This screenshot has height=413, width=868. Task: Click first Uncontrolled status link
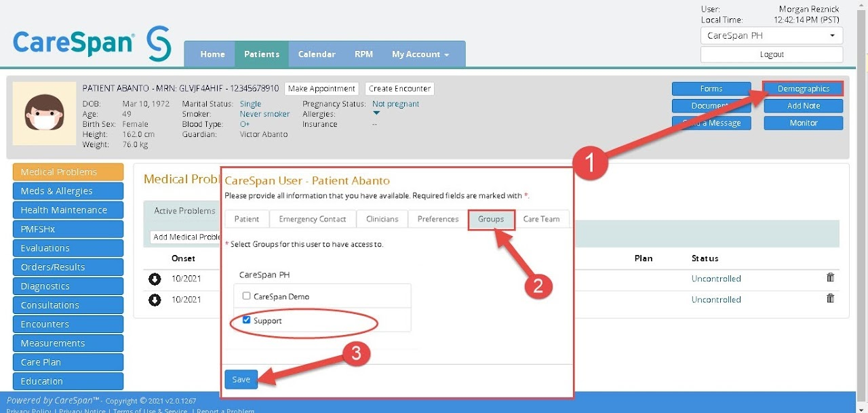click(716, 279)
